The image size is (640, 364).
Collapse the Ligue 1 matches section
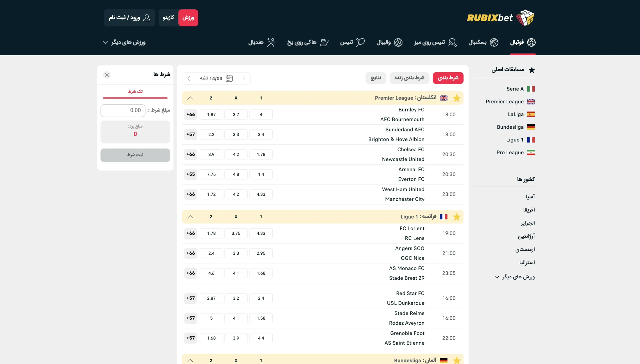pos(190,217)
